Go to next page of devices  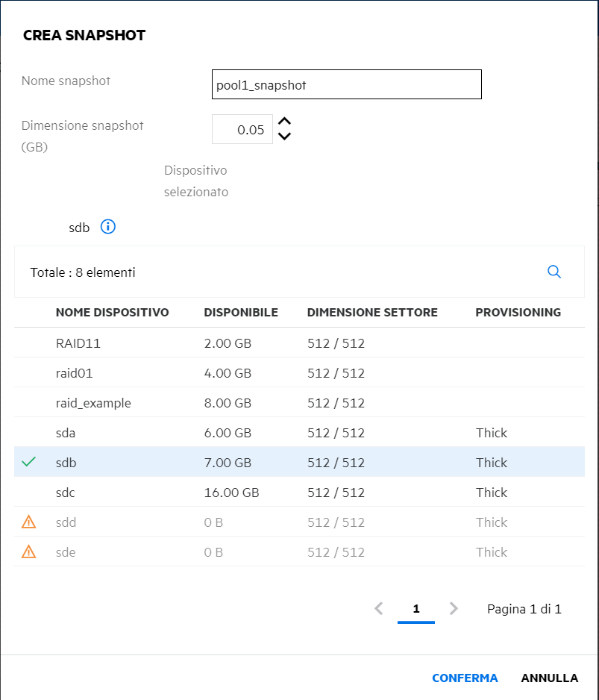coord(454,609)
